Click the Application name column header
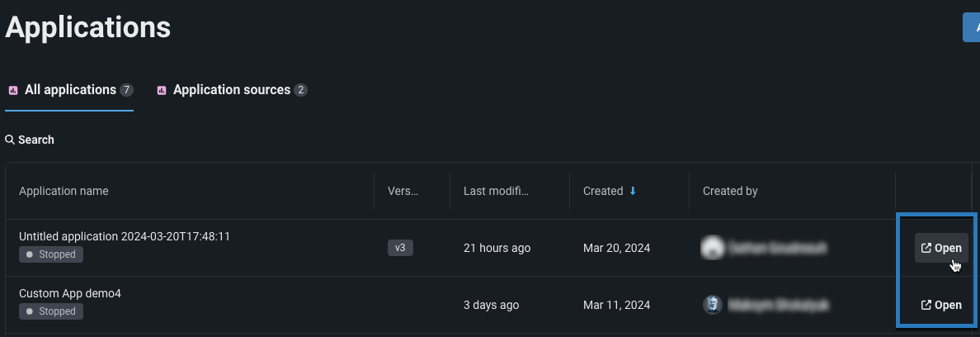The width and height of the screenshot is (980, 337). [64, 191]
